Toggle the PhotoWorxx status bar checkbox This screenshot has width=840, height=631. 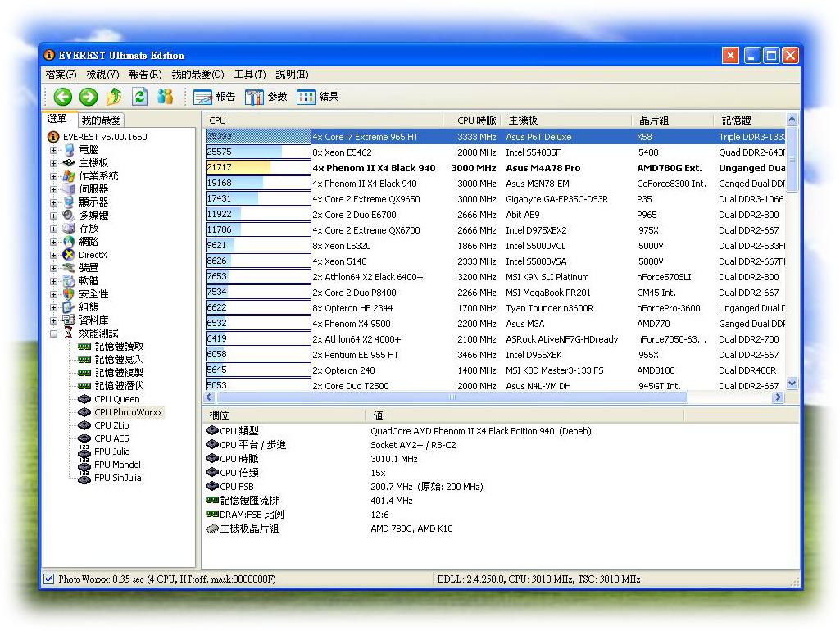[48, 579]
